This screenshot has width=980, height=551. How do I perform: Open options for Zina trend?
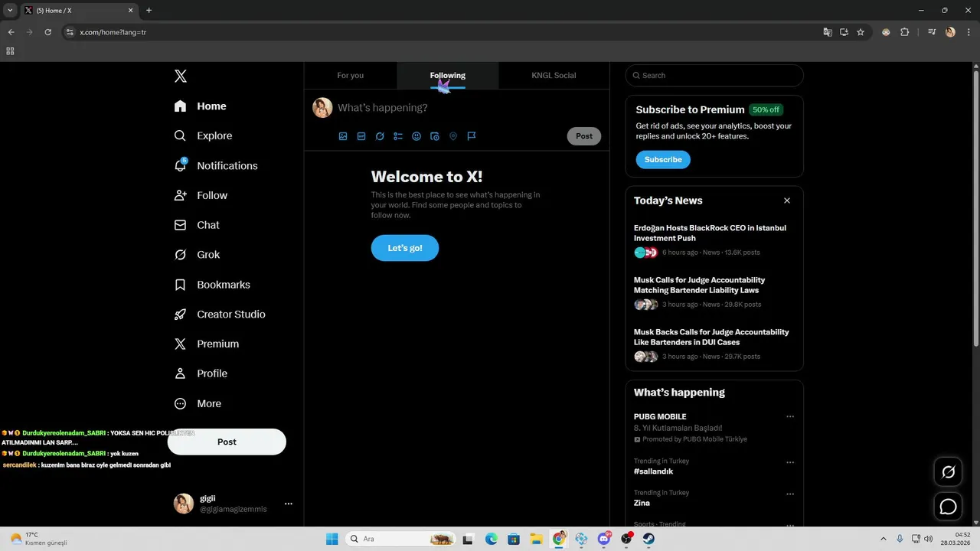pyautogui.click(x=790, y=494)
